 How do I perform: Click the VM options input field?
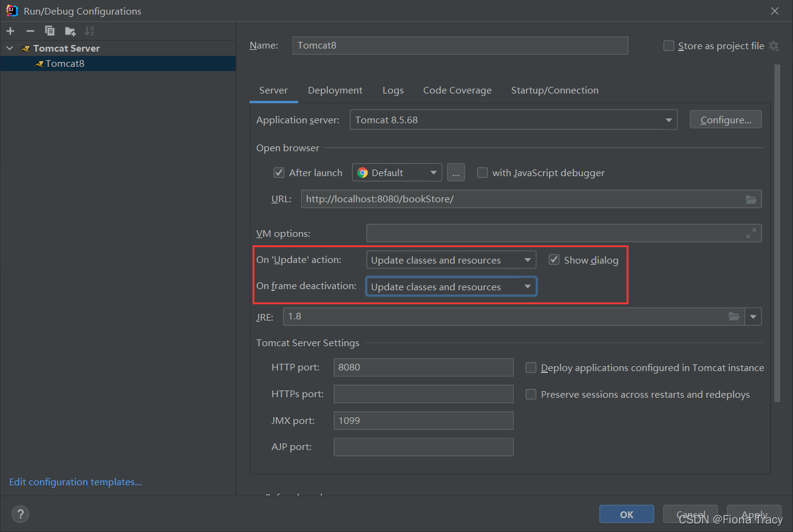click(564, 233)
